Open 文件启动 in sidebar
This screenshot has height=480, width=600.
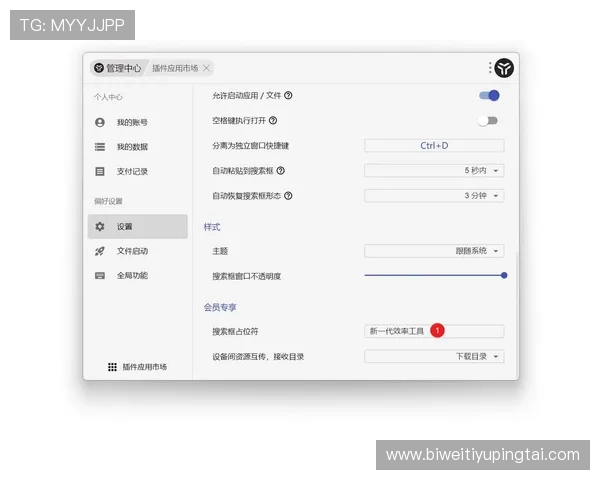[137, 251]
